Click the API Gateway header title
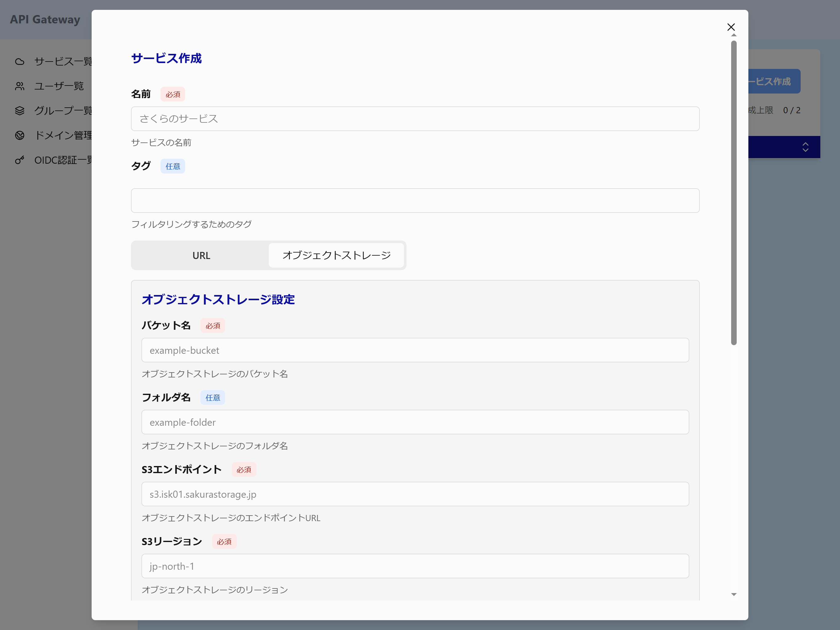The height and width of the screenshot is (630, 840). coord(45,19)
